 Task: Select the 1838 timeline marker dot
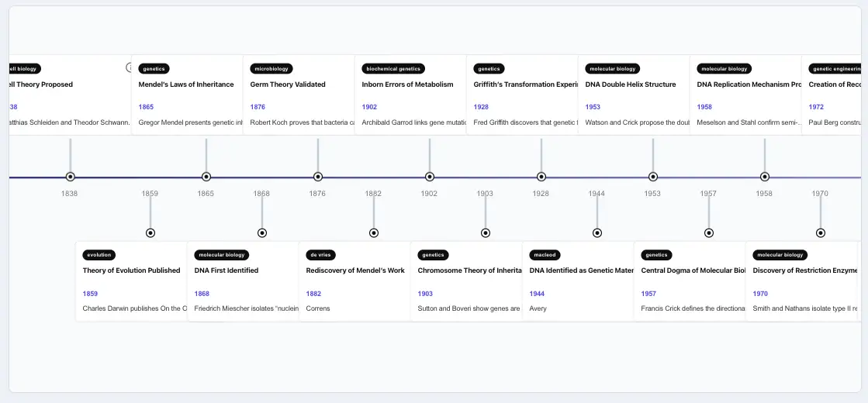[70, 177]
